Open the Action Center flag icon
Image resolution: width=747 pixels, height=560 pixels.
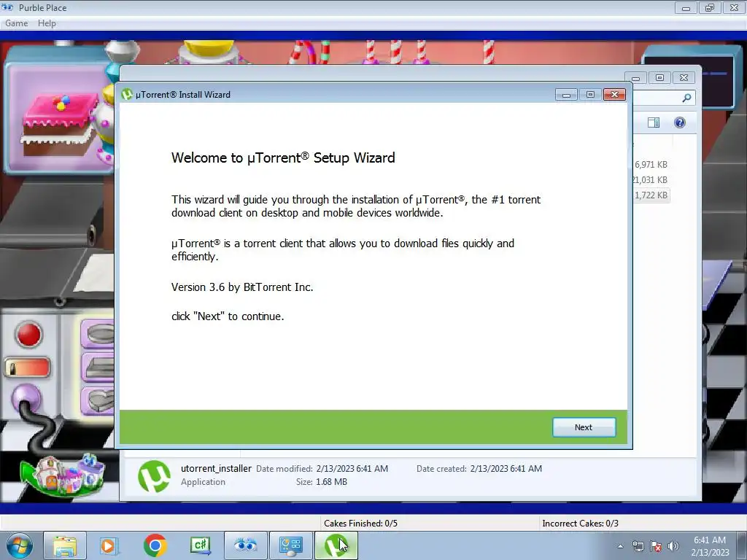(656, 546)
